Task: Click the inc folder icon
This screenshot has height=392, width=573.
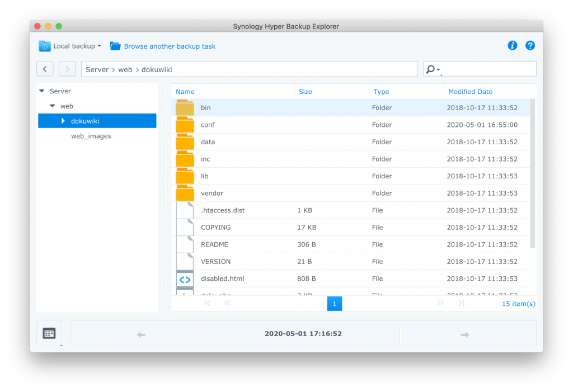Action: [185, 159]
